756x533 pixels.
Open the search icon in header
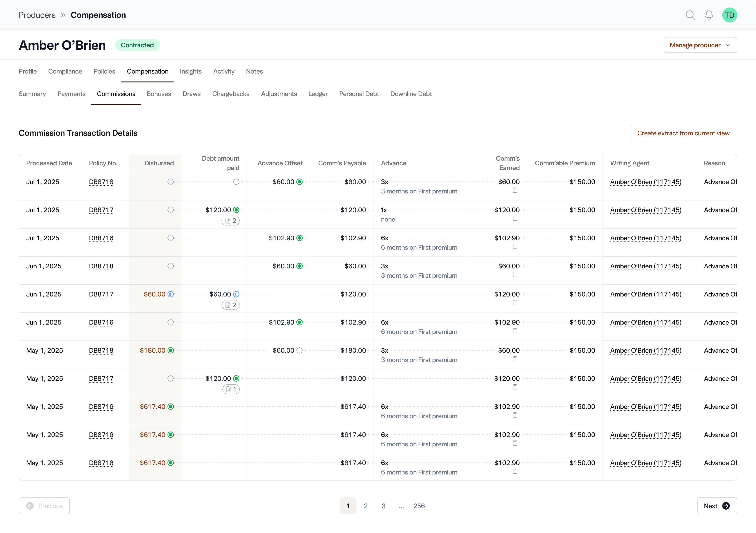[690, 15]
